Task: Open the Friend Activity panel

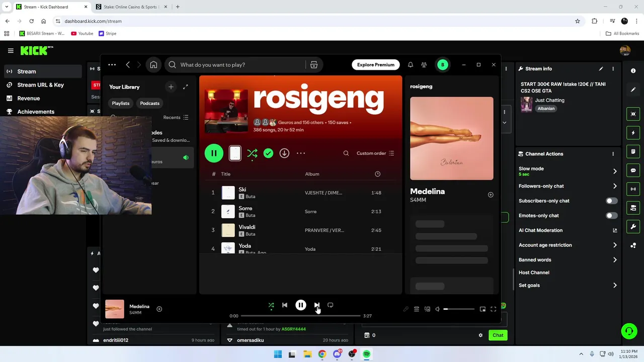Action: coord(424,65)
